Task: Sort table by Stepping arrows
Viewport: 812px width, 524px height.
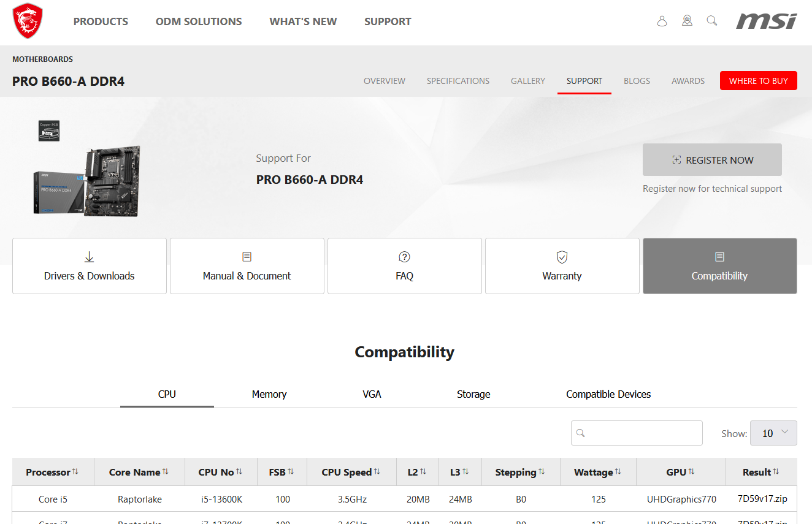Action: [542, 472]
